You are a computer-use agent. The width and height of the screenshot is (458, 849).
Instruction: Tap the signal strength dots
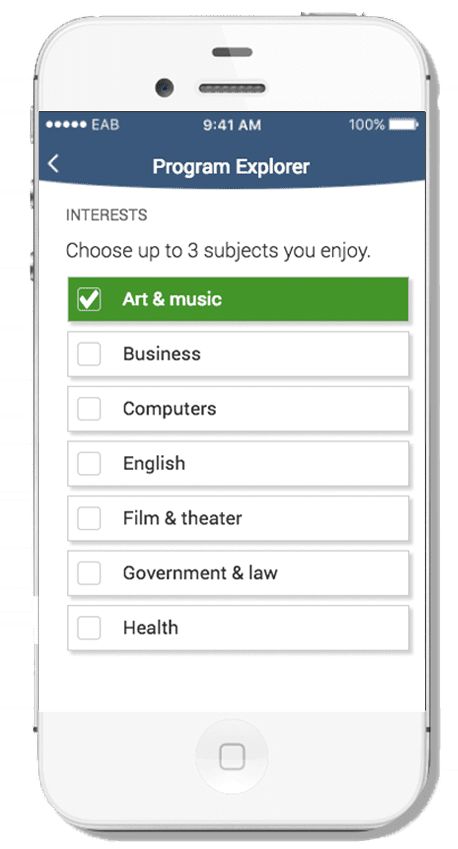(66, 125)
